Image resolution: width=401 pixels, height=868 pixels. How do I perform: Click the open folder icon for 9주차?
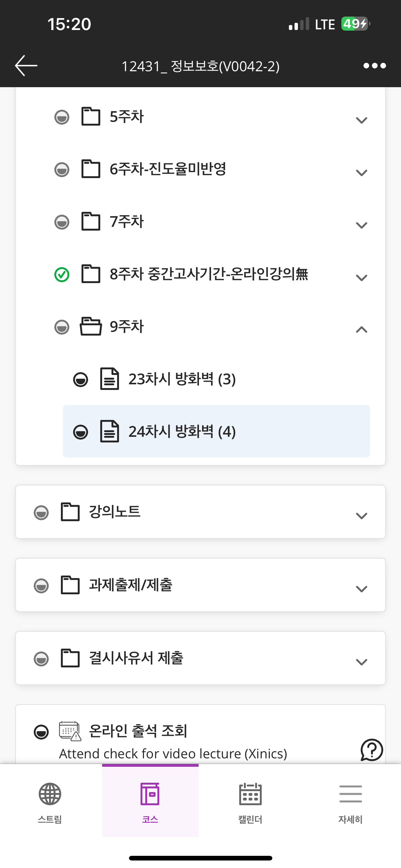point(91,326)
